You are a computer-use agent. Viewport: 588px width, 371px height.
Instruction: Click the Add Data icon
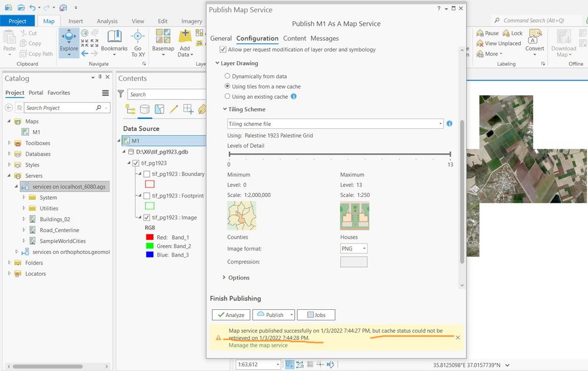tap(185, 36)
